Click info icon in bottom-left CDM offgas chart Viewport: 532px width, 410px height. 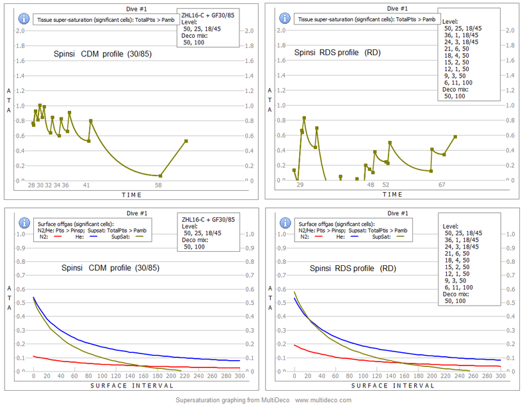[24, 224]
